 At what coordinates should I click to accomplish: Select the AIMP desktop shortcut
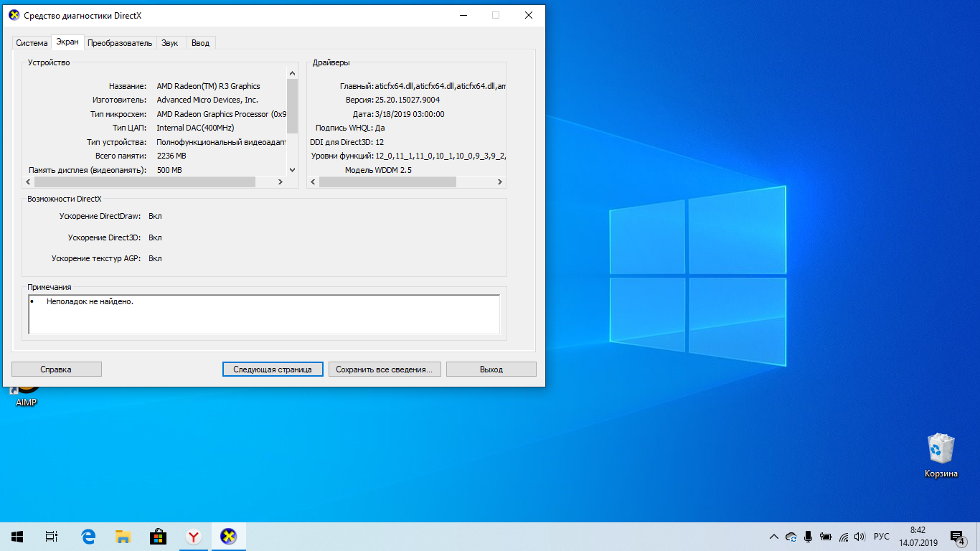27,397
